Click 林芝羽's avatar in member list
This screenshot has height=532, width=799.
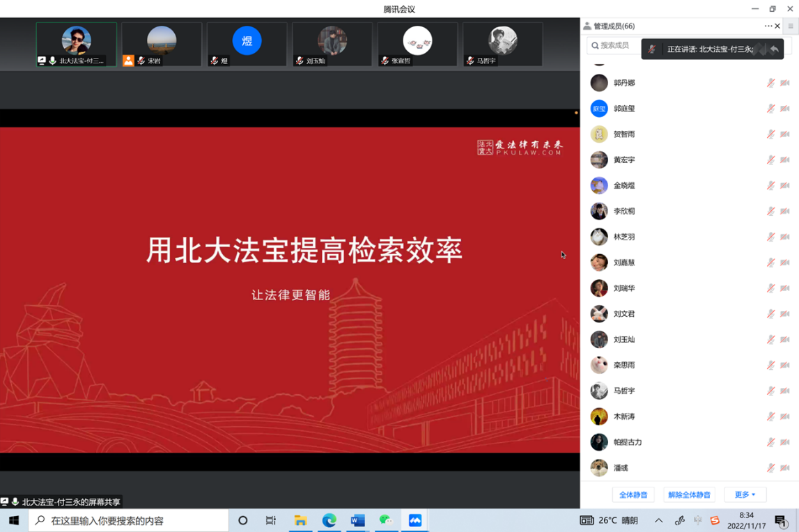click(599, 237)
